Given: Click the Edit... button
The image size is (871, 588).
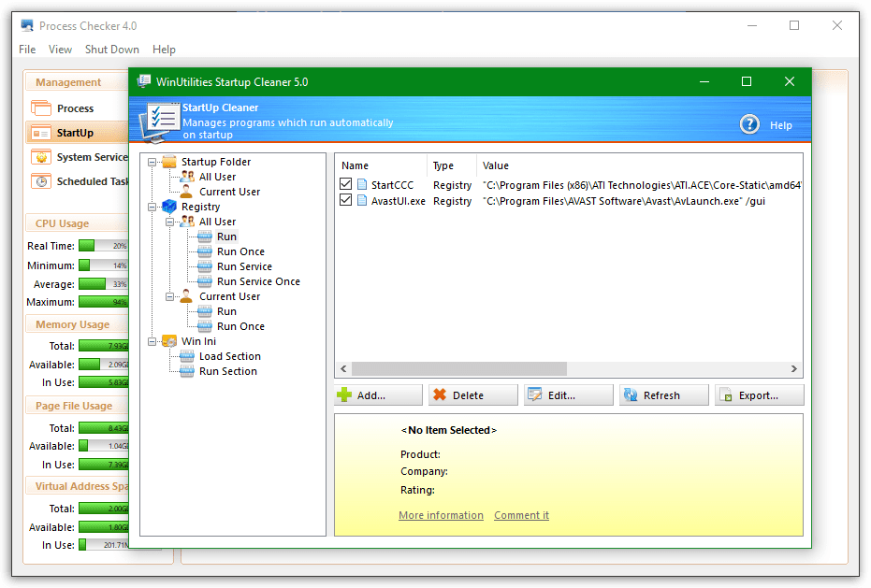Looking at the screenshot, I should point(568,395).
